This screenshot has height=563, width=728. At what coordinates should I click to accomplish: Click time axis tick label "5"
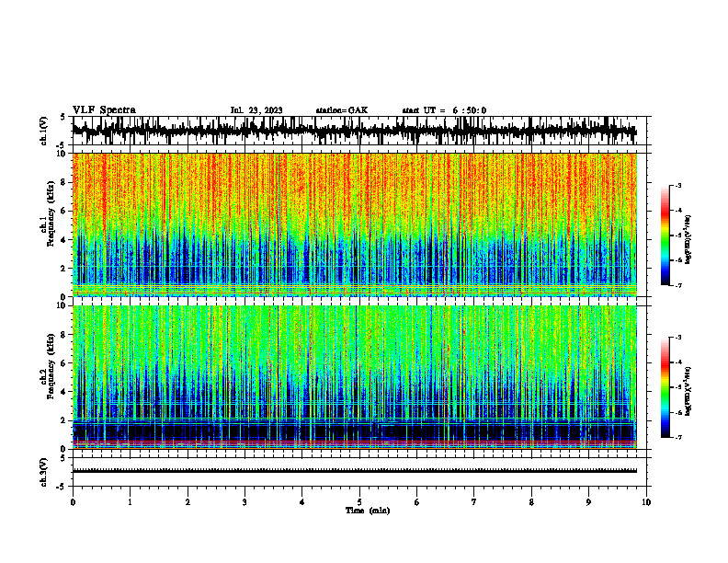359,502
